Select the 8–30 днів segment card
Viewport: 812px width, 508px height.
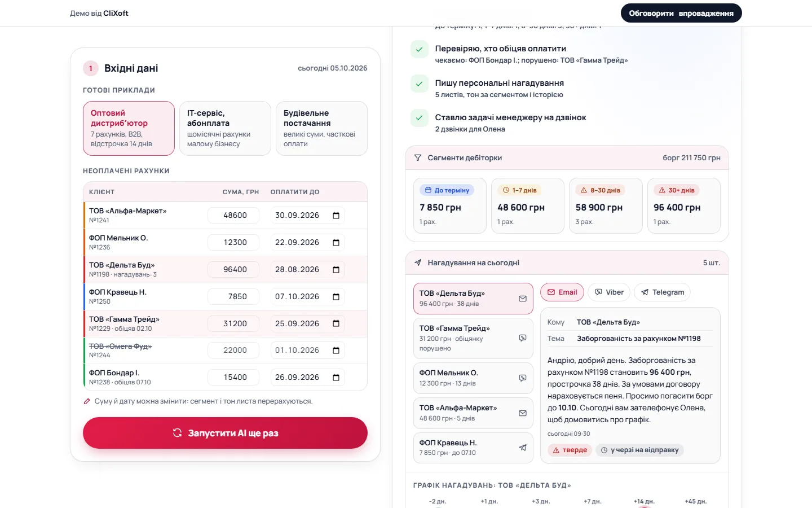coord(606,205)
